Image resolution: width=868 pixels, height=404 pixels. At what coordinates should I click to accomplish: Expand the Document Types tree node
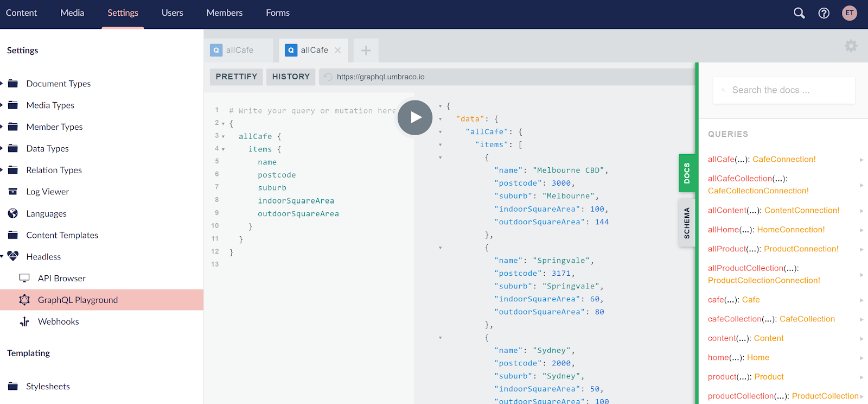[2, 84]
